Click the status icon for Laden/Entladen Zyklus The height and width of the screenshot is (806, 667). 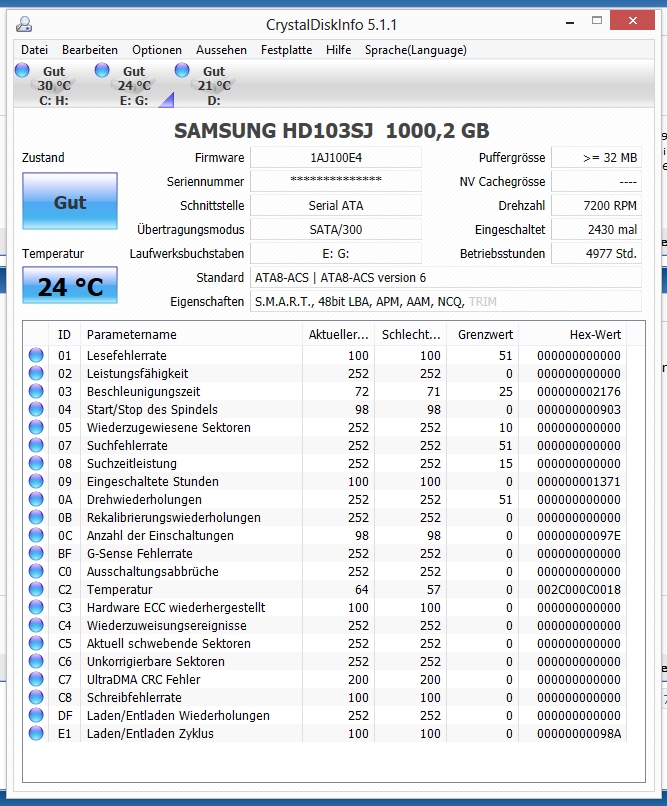coord(36,732)
